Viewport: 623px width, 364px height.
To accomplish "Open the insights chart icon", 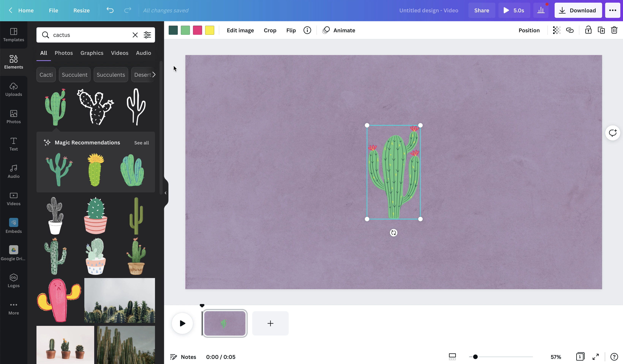I will [x=541, y=10].
